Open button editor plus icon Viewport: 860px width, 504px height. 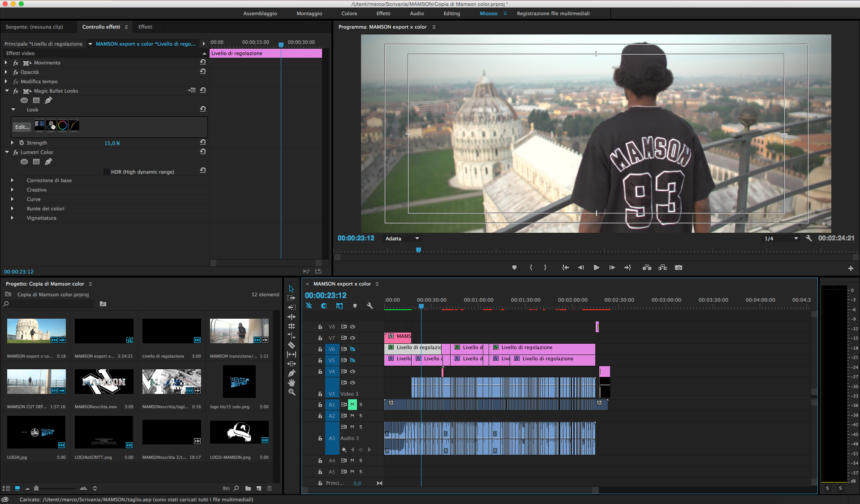851,268
